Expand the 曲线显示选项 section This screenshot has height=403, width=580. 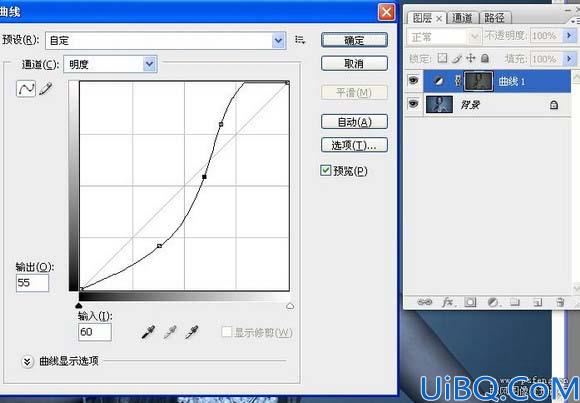coord(27,362)
